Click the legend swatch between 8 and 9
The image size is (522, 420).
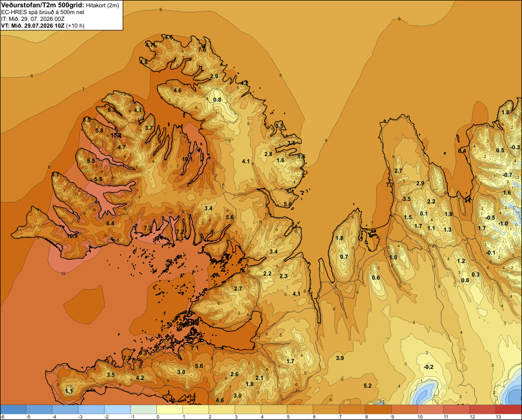coord(378,410)
